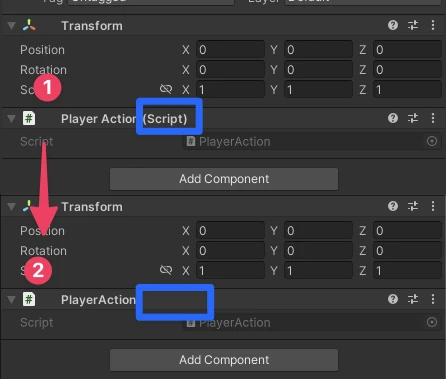Screen dimensions: 446x379
Task: Toggle constrained proportions link in lower Scale row
Action: (166, 270)
